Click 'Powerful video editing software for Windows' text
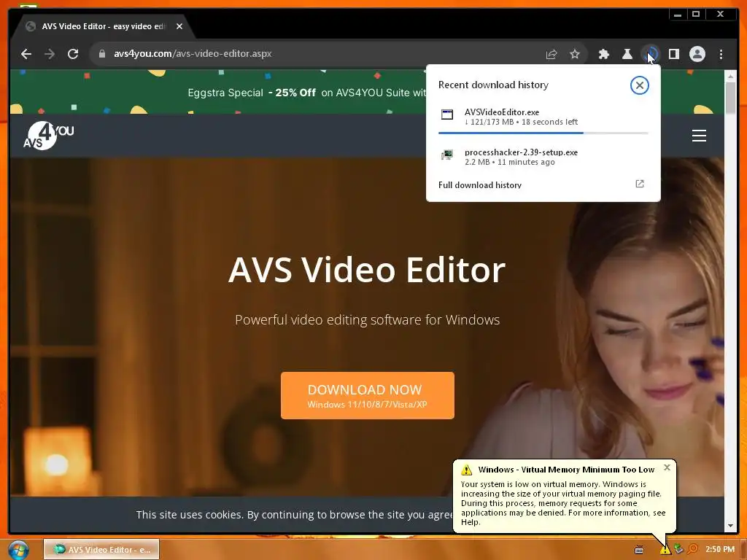The height and width of the screenshot is (560, 747). 368,319
